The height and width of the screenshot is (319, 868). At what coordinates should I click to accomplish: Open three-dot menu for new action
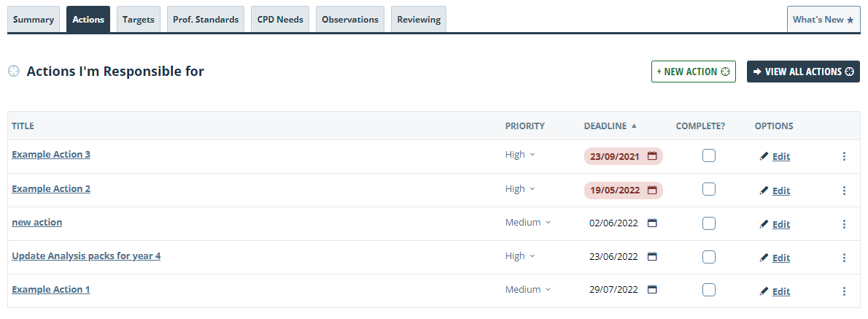click(844, 224)
